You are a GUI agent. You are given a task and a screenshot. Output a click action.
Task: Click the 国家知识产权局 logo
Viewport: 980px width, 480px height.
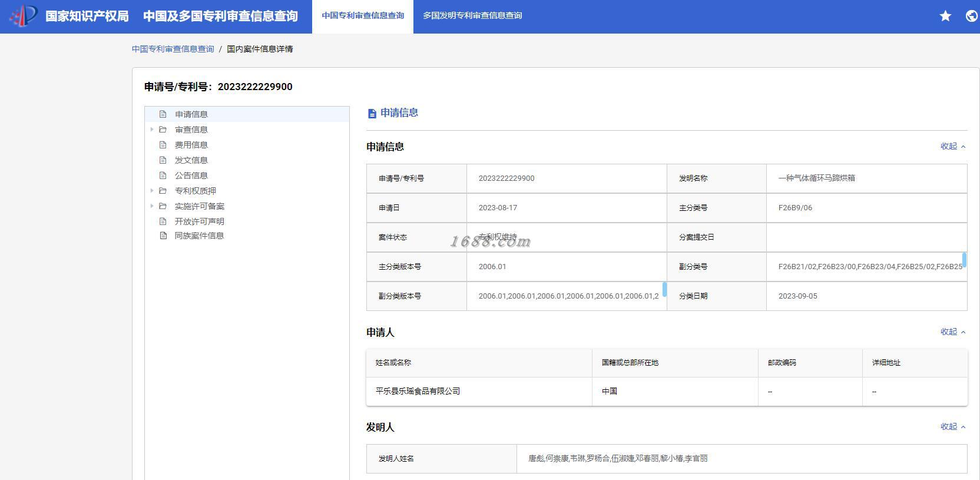[x=24, y=16]
